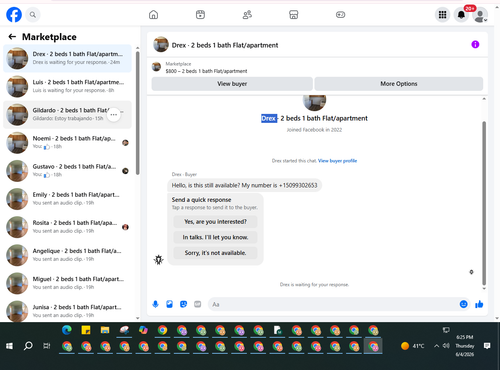Send quick reply 'In talks. I'll let you know.'
Screen dimensions: 500x370
215,237
